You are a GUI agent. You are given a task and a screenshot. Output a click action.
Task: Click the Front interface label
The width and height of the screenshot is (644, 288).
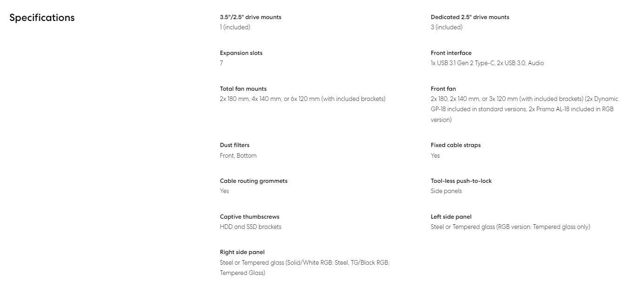coord(451,53)
